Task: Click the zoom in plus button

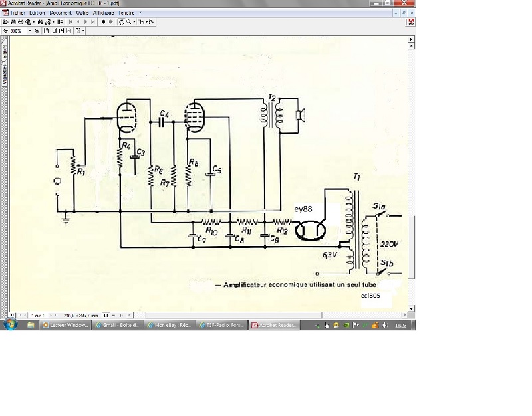Action: (x=37, y=31)
